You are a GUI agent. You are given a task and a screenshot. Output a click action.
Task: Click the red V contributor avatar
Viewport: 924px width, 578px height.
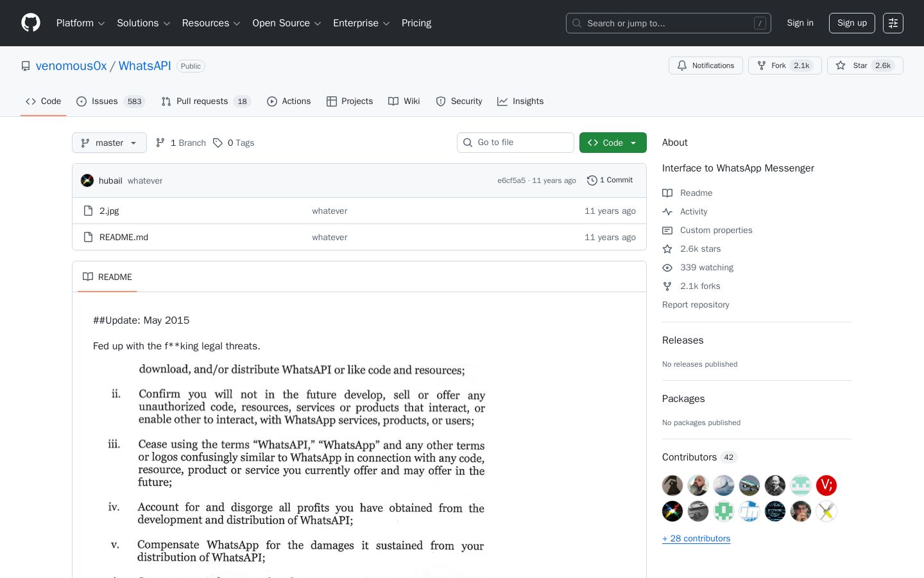826,486
